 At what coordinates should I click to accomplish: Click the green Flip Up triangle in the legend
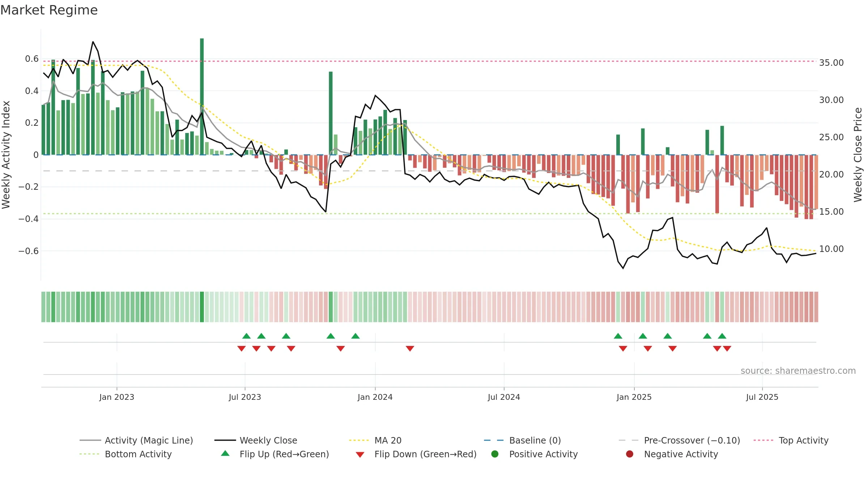click(225, 453)
